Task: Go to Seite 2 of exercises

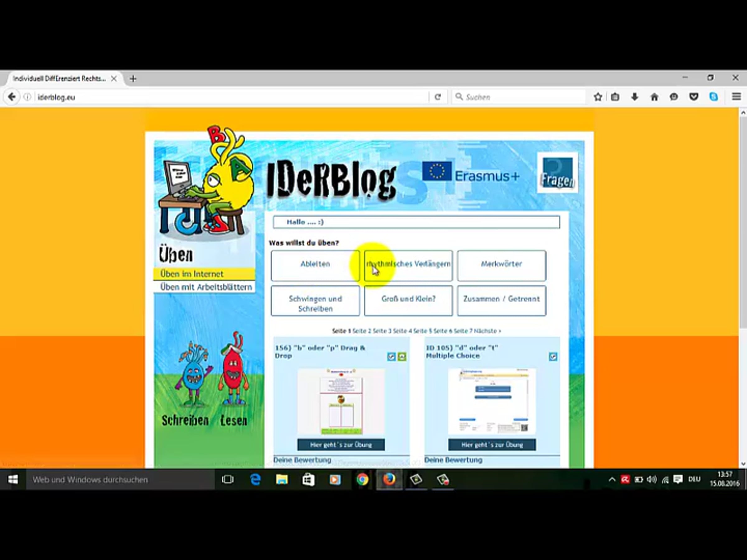Action: click(x=361, y=331)
